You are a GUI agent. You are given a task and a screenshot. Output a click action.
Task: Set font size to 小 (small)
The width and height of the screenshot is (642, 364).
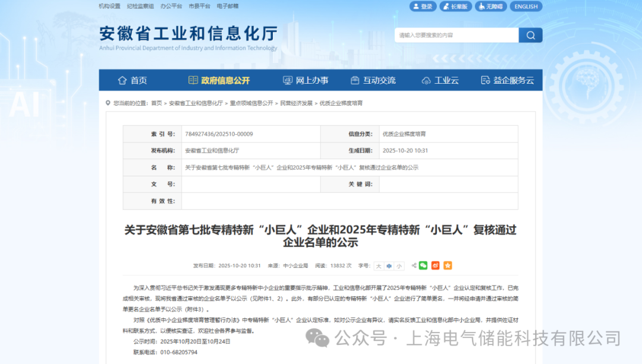tap(399, 266)
